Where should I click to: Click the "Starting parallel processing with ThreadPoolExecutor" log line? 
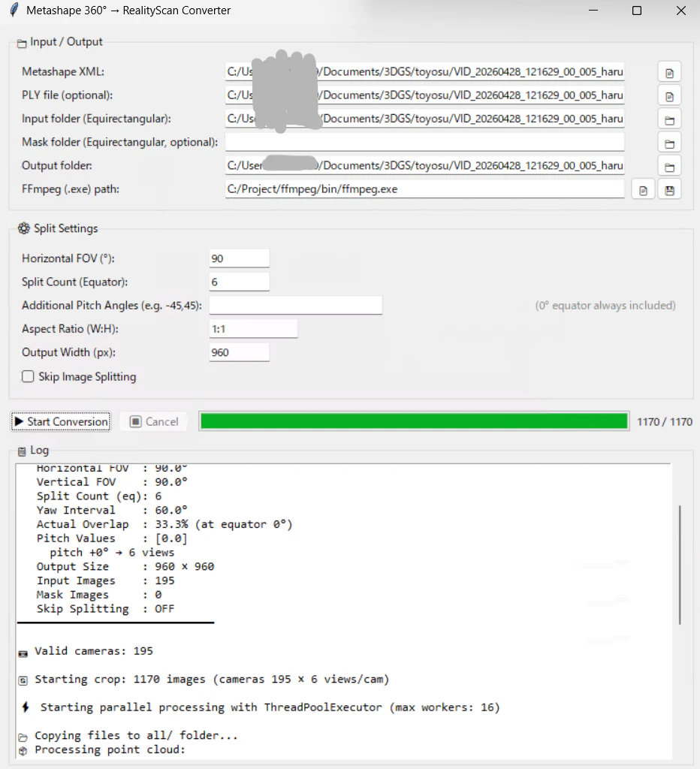[x=261, y=707]
